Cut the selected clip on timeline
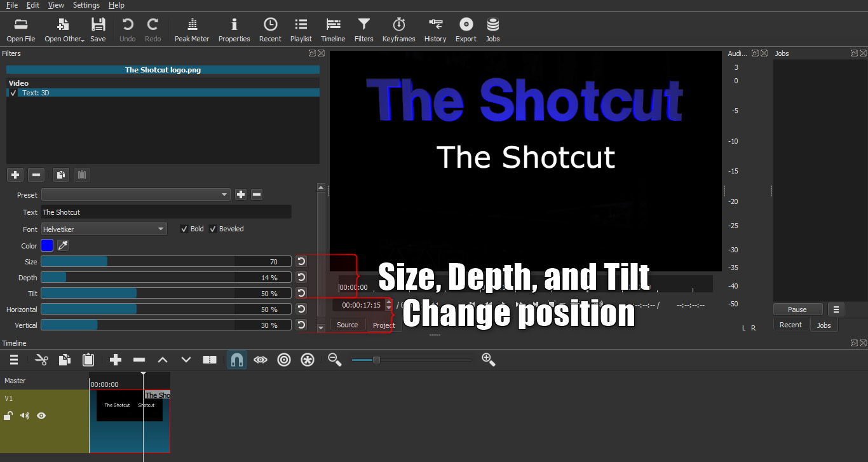This screenshot has width=868, height=462. (x=41, y=360)
